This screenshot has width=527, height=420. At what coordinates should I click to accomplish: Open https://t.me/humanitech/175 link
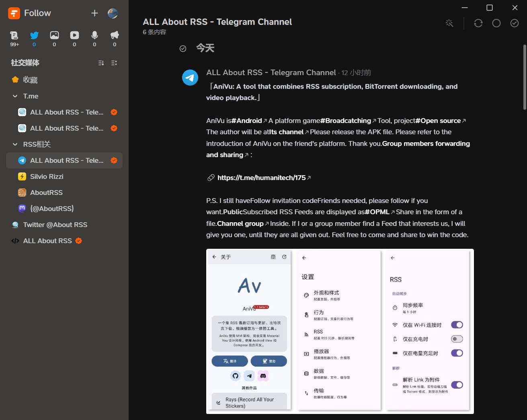click(x=264, y=178)
